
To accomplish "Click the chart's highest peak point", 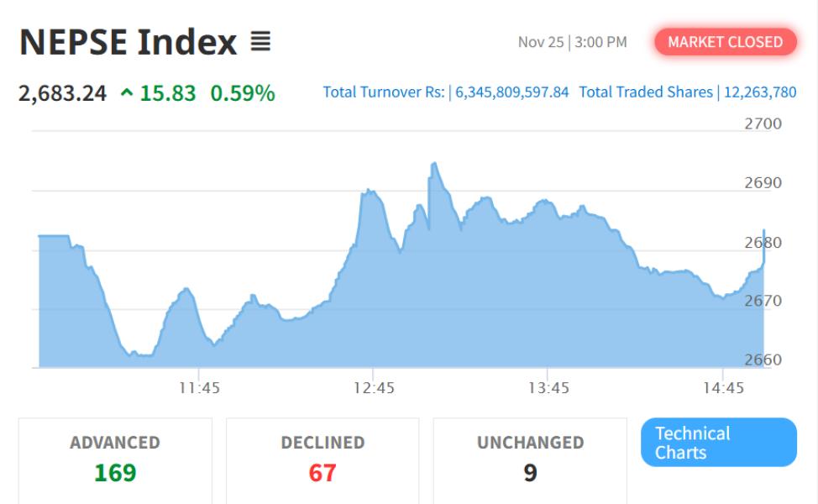I will coord(433,164).
